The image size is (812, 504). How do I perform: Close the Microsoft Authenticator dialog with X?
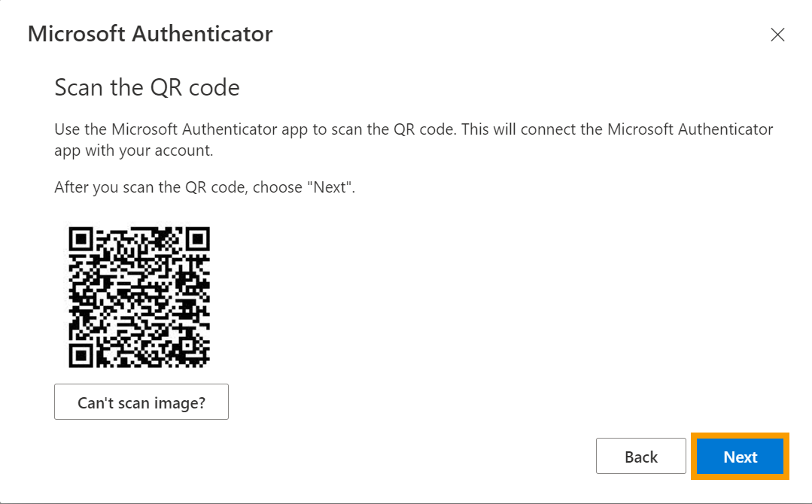(777, 35)
